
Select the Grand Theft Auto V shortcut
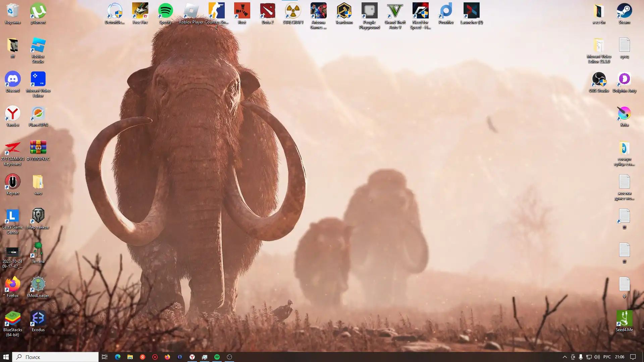tap(395, 16)
